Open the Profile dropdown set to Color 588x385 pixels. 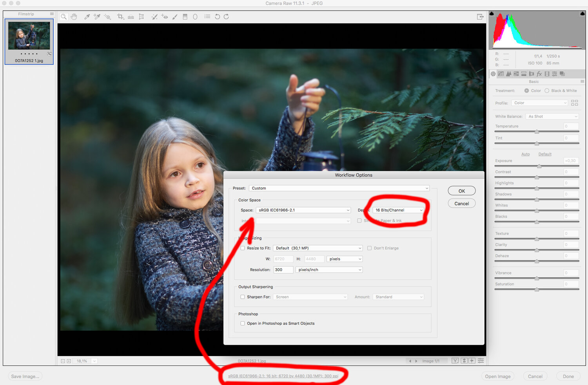pos(539,103)
